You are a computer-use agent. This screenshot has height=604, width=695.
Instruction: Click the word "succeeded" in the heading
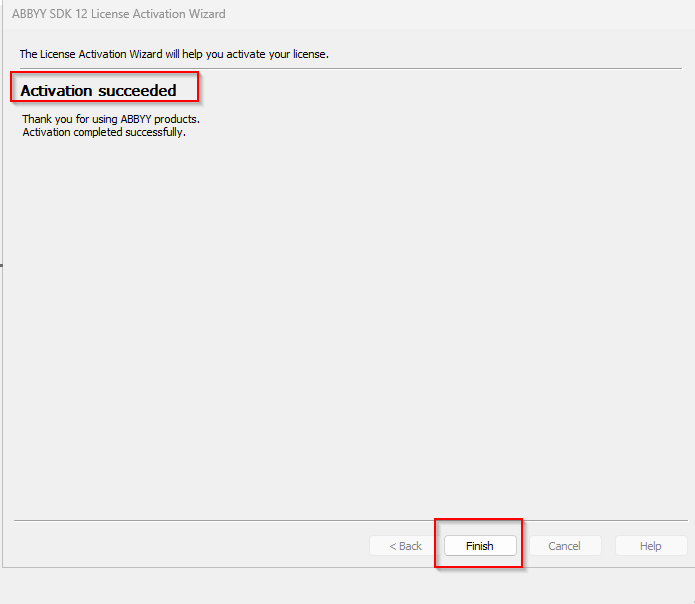[x=137, y=91]
